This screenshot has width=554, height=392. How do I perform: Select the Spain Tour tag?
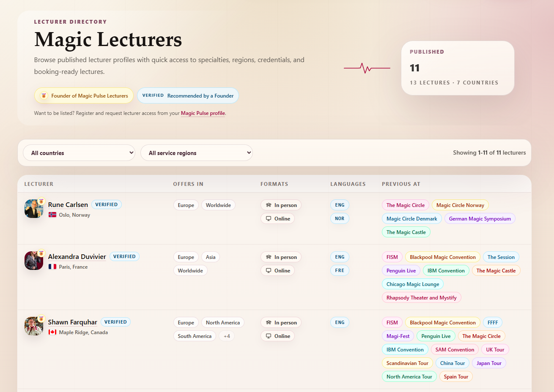(456, 376)
